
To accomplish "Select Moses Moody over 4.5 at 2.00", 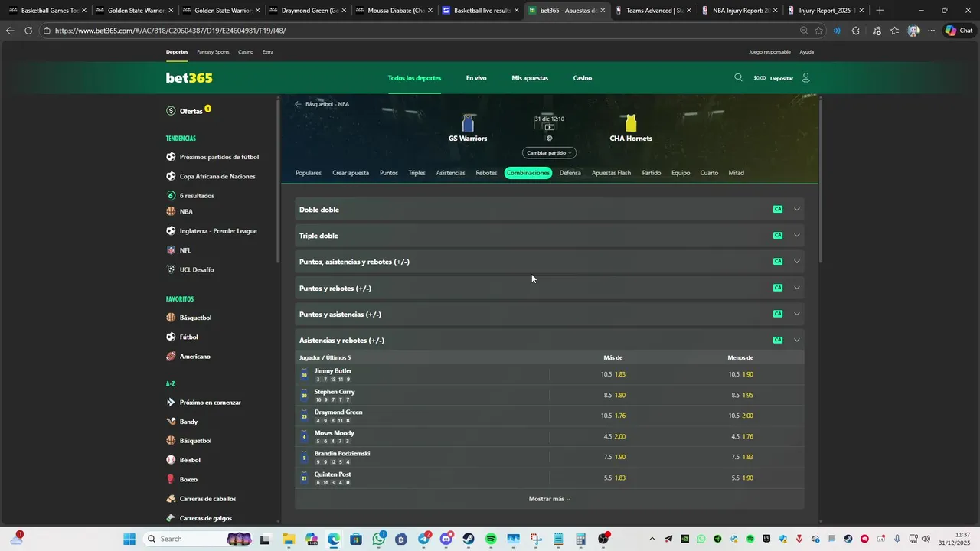I will click(614, 436).
